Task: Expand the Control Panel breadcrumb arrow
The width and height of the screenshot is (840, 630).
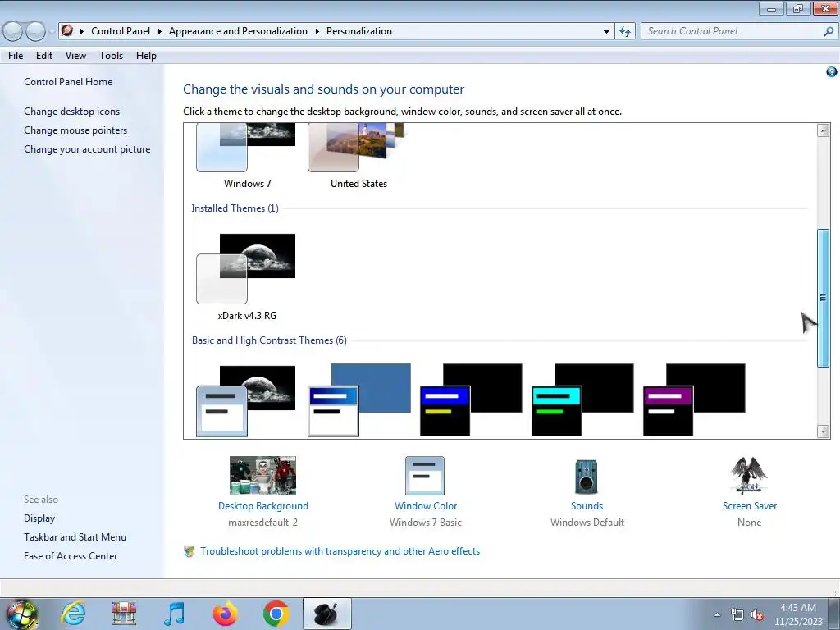Action: pos(160,32)
